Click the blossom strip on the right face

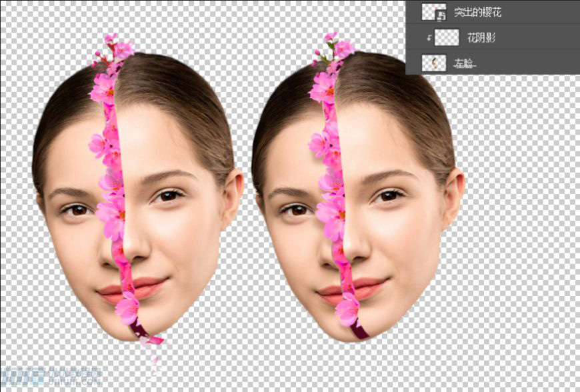[x=333, y=200]
